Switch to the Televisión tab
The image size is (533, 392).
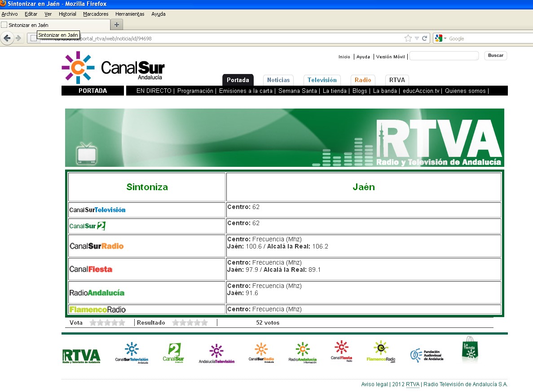click(322, 80)
